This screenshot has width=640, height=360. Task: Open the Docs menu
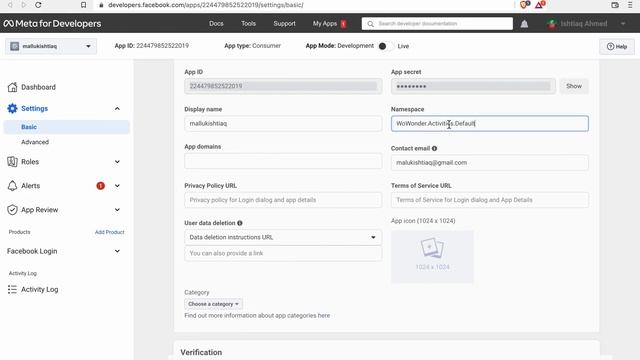[x=216, y=24]
